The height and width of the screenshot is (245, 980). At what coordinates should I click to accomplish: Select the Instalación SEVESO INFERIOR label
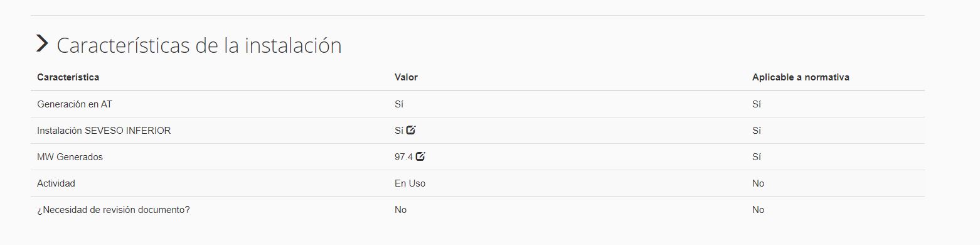pos(104,131)
